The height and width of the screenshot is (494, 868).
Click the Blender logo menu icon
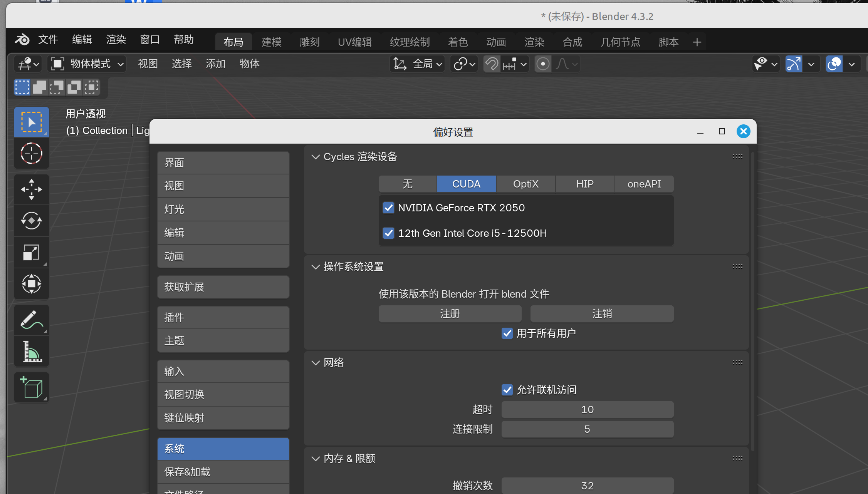click(22, 40)
